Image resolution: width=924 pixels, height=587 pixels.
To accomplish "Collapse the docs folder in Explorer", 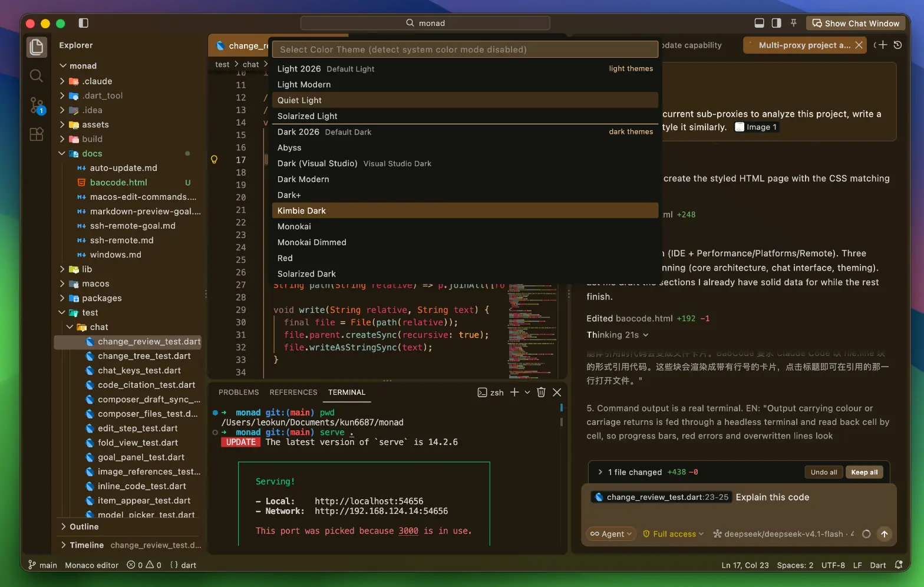I will pos(62,153).
